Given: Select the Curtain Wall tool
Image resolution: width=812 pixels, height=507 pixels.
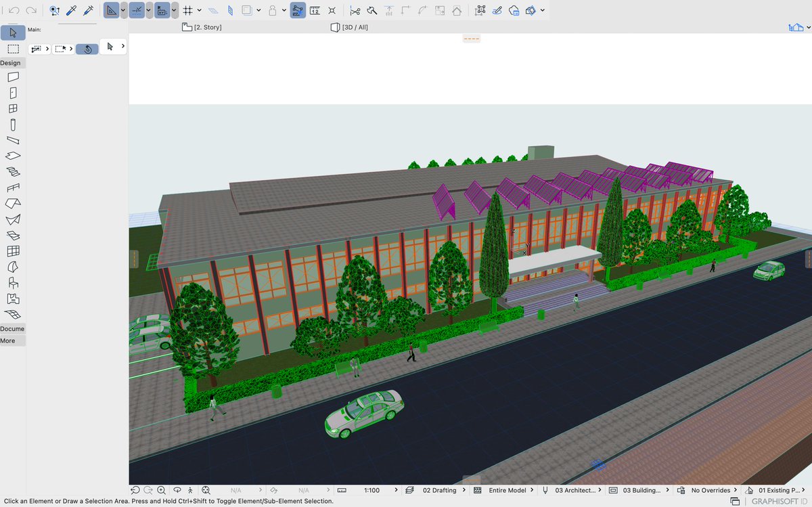Looking at the screenshot, I should pos(13,251).
